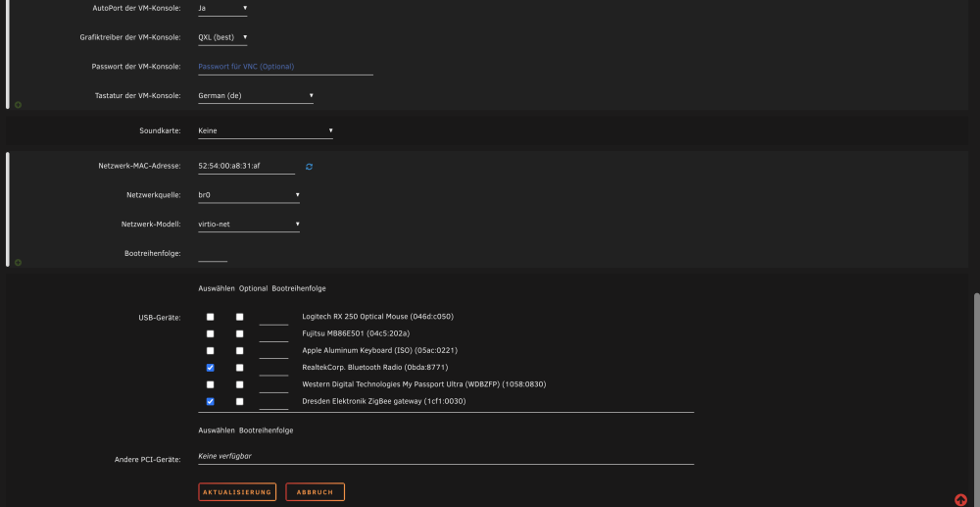Open the Grafiktreiber QXL (best) dropdown
This screenshot has height=507, width=980.
(222, 37)
